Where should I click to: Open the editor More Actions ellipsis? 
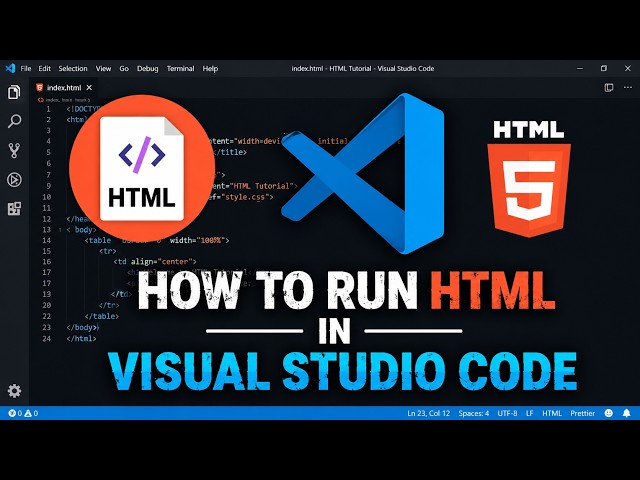(628, 87)
